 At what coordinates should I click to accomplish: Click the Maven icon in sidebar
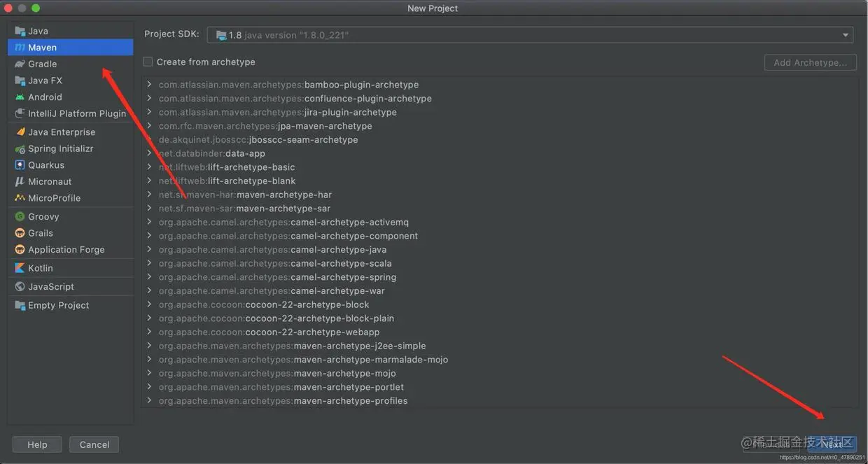point(20,48)
